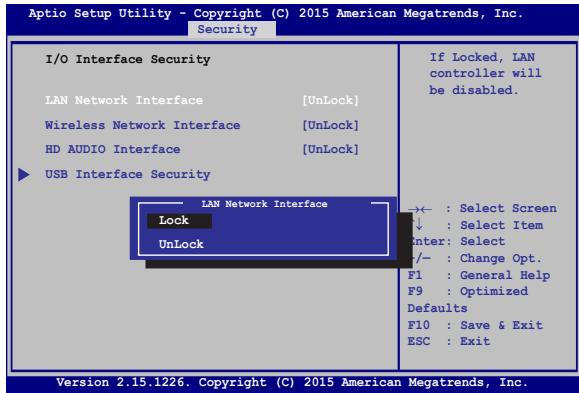The height and width of the screenshot is (393, 579).
Task: Open the Wireless Network Interface [UnLock] value
Action: [330, 125]
